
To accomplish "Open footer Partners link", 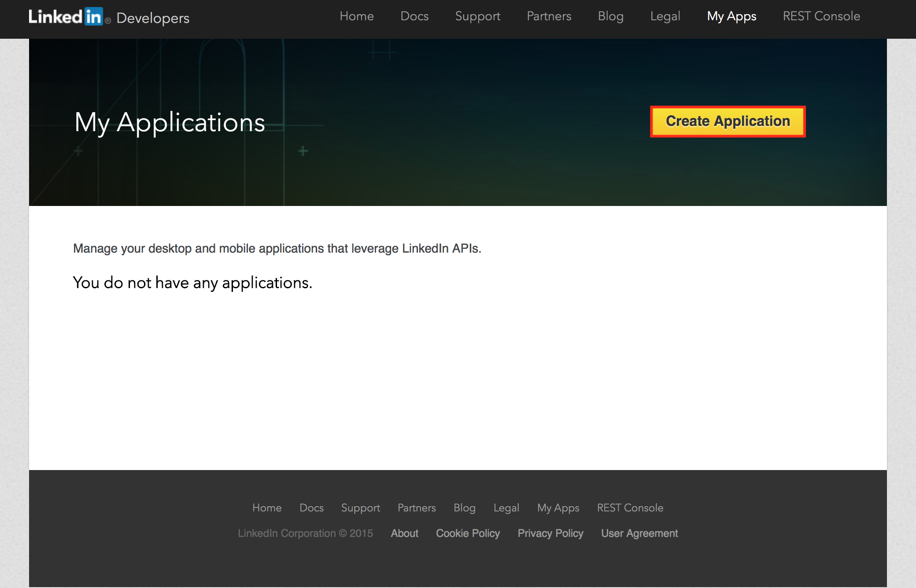I will 417,507.
